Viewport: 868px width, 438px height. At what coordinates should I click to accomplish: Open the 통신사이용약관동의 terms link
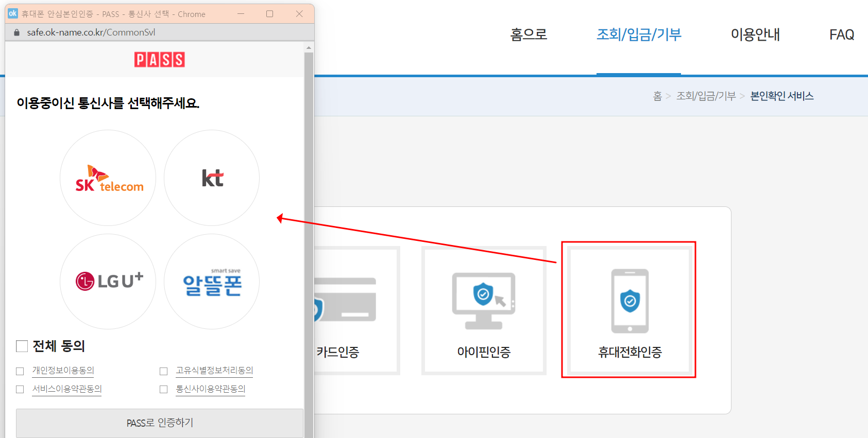[211, 389]
